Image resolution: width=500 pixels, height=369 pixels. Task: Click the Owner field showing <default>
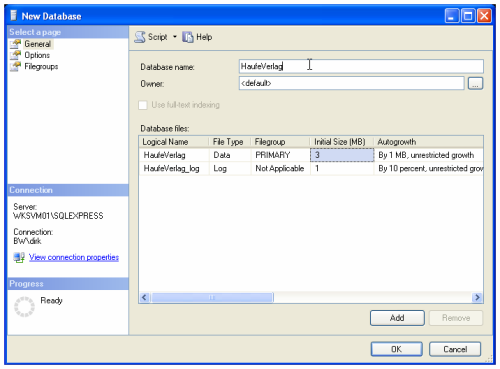click(351, 83)
